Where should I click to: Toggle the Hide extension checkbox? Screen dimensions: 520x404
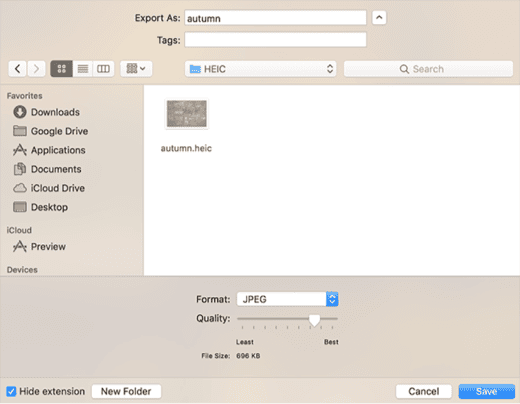(11, 391)
